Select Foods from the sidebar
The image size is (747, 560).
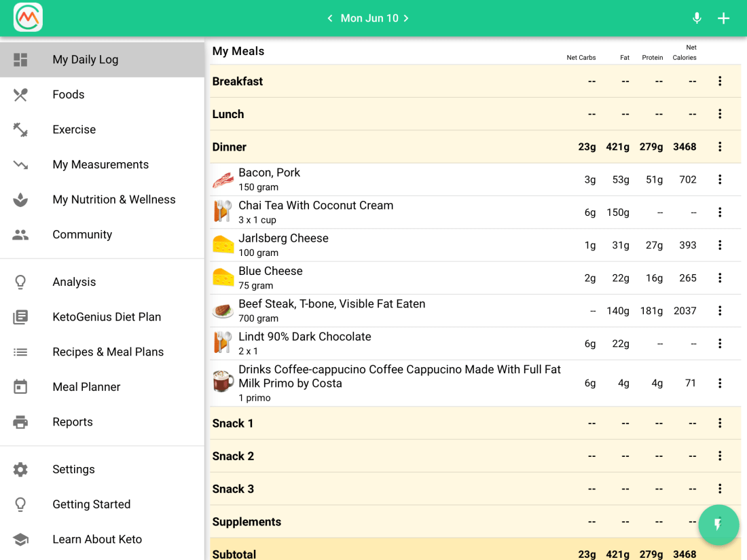pos(69,94)
